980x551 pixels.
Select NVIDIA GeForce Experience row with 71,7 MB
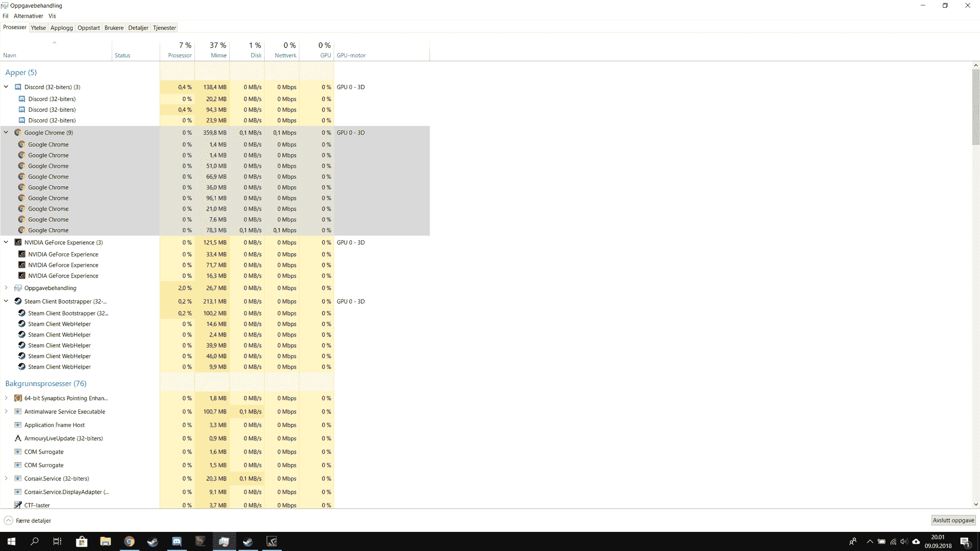(215, 265)
